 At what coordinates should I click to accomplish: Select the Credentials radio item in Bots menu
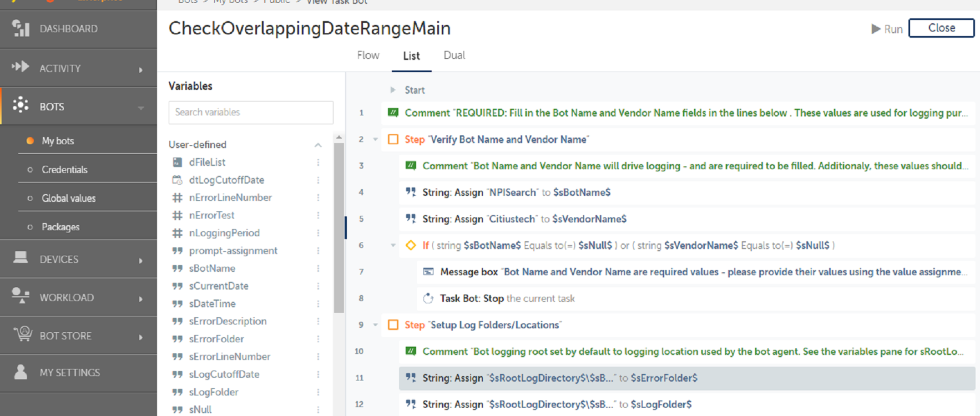[64, 170]
